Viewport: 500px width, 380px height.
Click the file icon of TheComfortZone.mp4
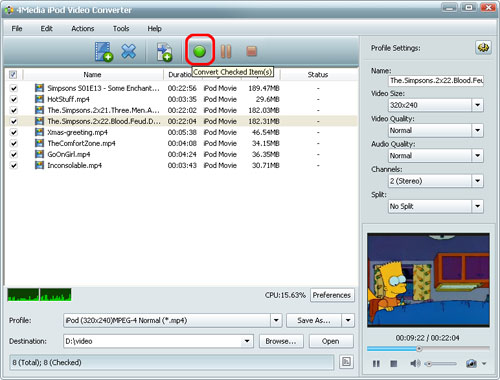[x=39, y=143]
